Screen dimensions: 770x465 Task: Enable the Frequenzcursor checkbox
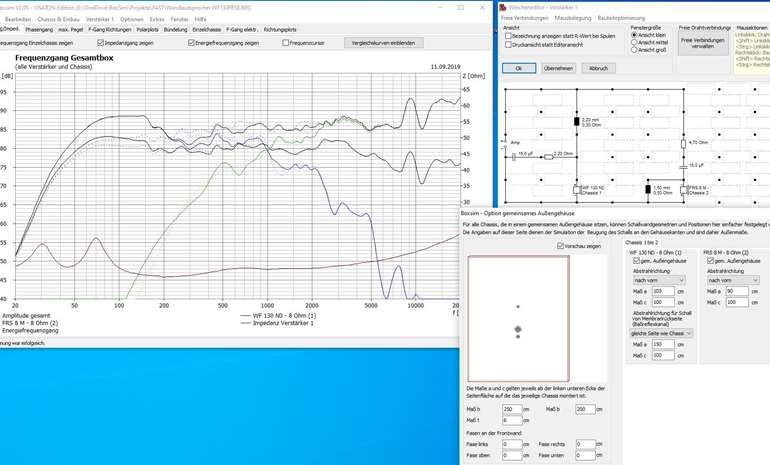285,43
